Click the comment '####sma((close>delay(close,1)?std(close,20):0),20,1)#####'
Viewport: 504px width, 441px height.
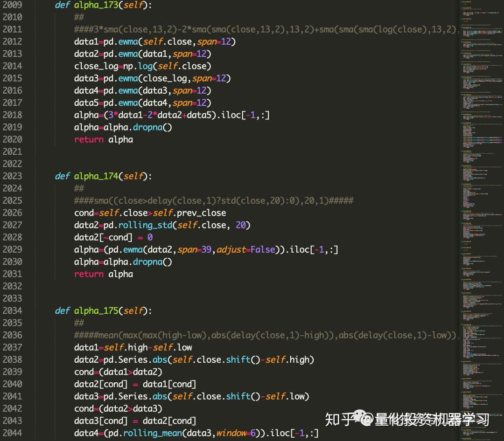(x=213, y=201)
